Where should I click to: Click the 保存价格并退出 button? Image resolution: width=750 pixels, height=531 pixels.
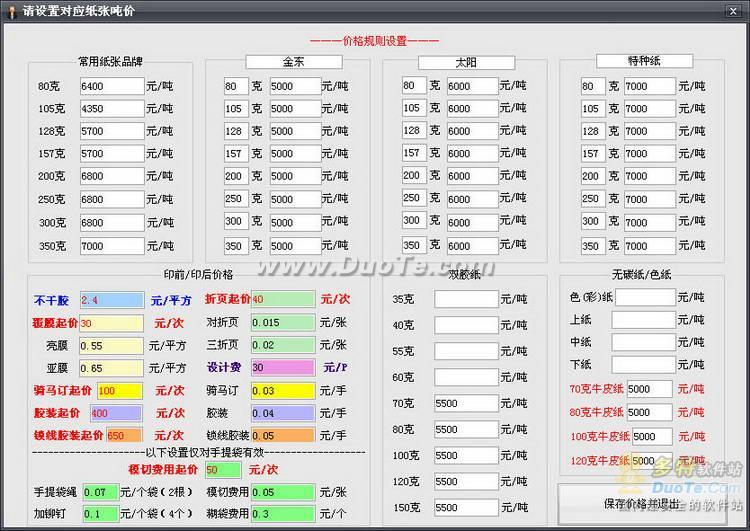(x=651, y=501)
